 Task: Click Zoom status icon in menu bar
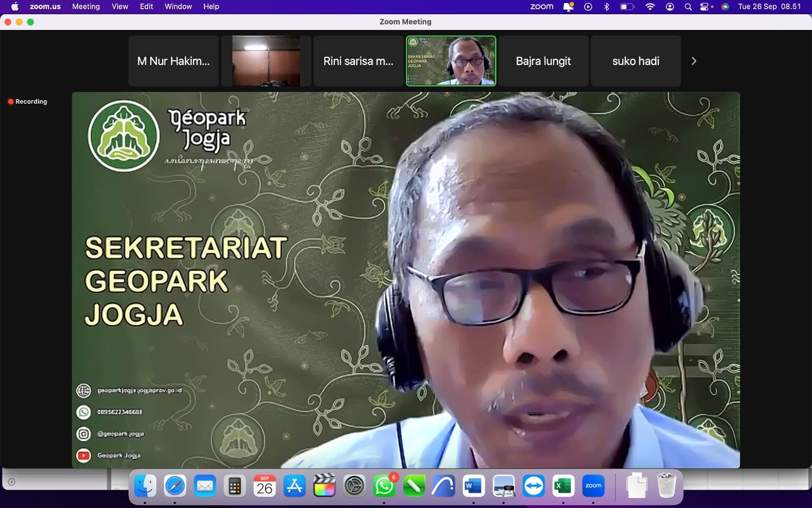542,7
